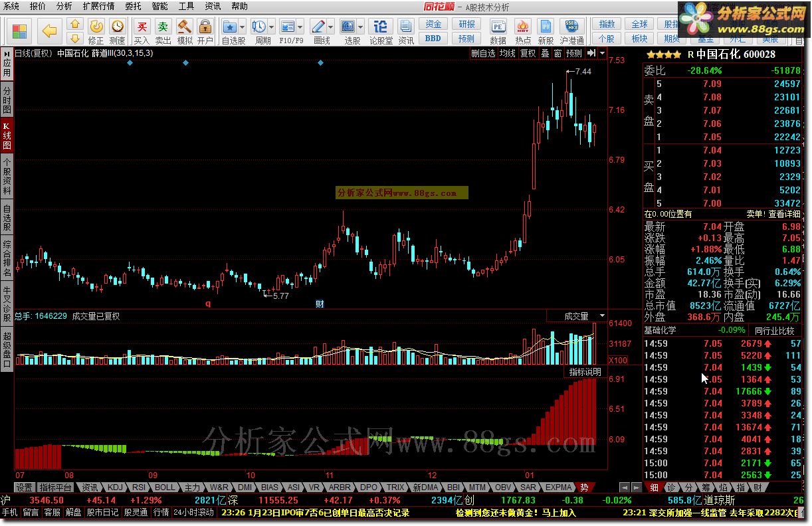This screenshot has height=526, width=812.
Task: Toggle the 复权 price adjustment option
Action: point(528,53)
